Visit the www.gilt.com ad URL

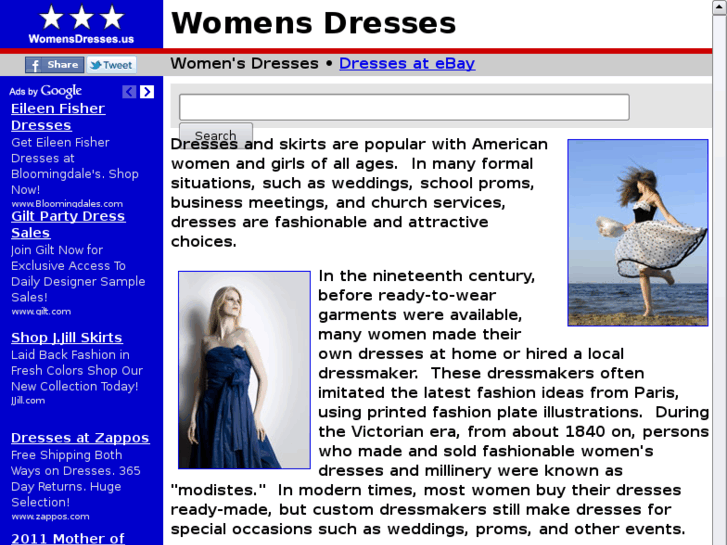41,311
